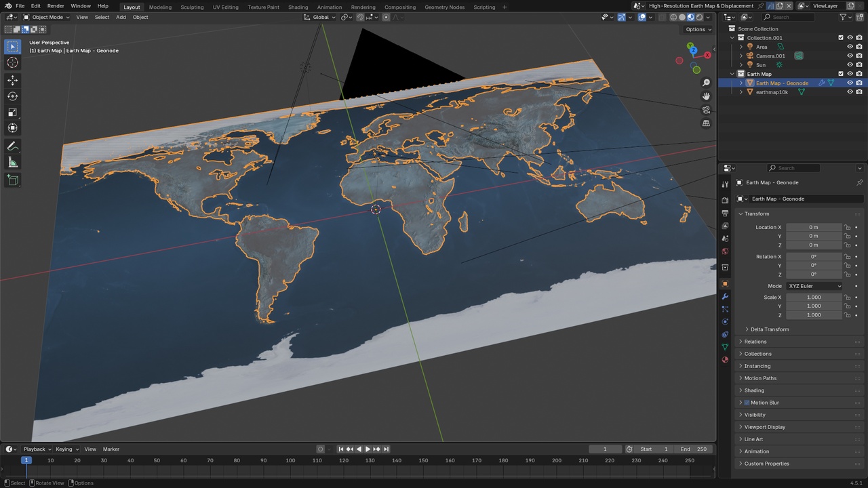Open the Tool properties tab
868x488 pixels.
pos(725,184)
